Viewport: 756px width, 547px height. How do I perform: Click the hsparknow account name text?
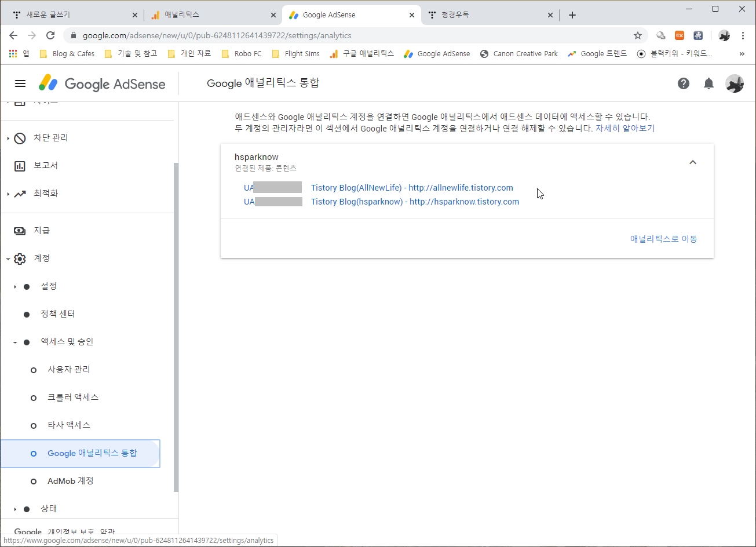256,157
